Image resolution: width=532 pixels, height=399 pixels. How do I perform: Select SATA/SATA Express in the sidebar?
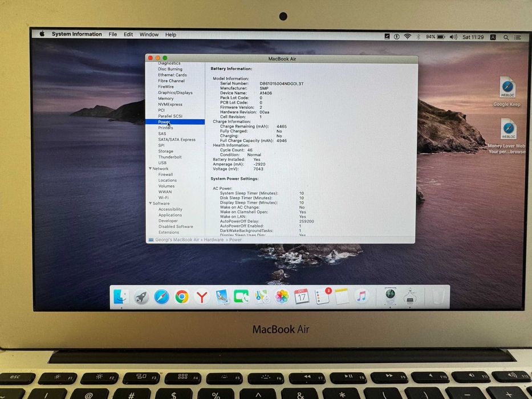[177, 140]
